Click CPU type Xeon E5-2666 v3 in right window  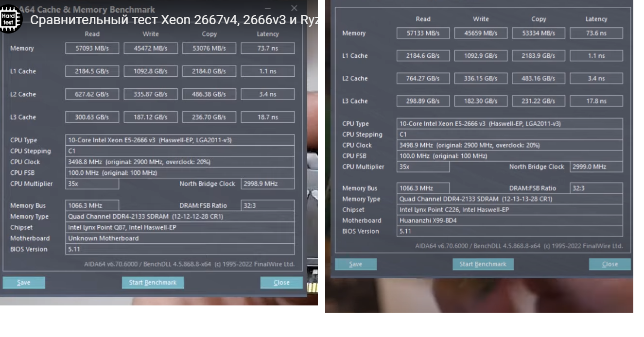pyautogui.click(x=510, y=124)
